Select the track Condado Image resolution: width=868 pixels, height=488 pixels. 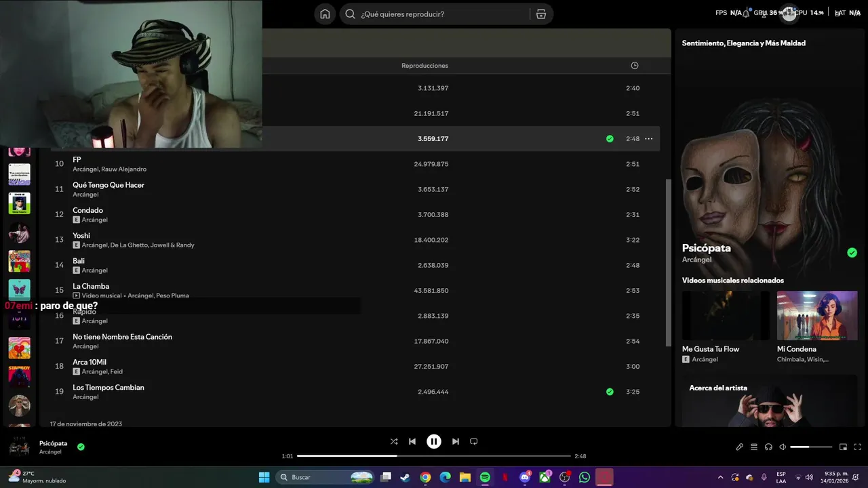(x=88, y=210)
